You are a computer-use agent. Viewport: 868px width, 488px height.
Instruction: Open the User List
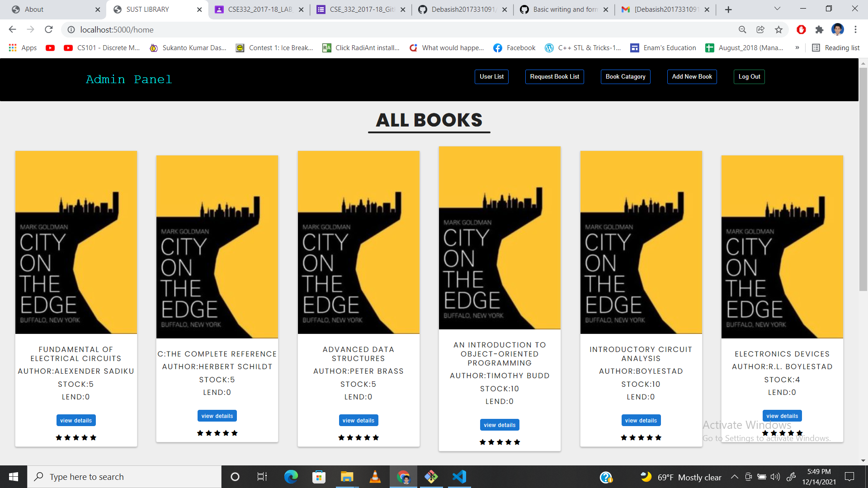click(491, 76)
